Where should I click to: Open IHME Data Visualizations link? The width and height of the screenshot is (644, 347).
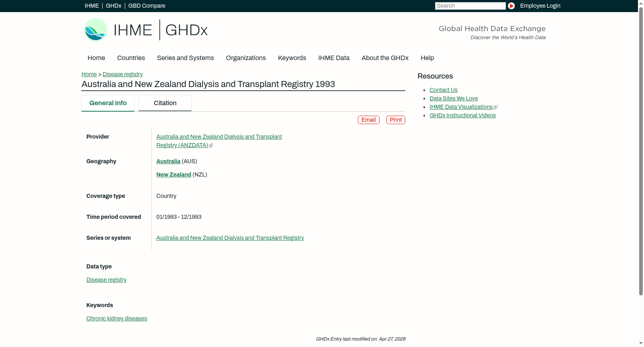461,107
